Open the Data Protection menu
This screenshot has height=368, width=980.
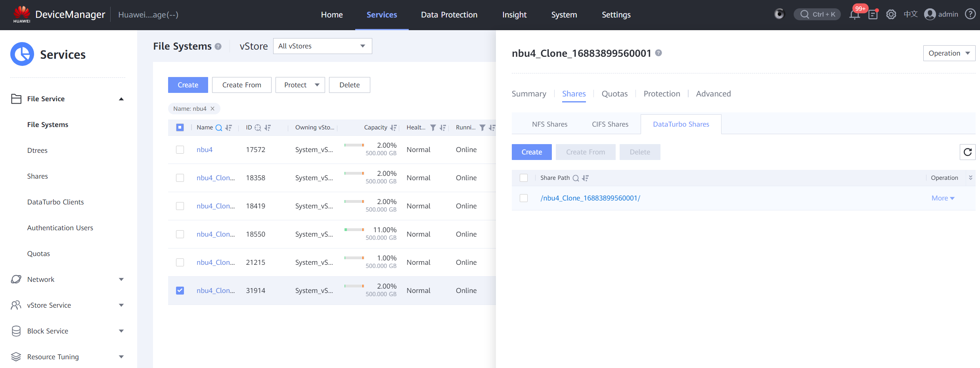pos(449,15)
